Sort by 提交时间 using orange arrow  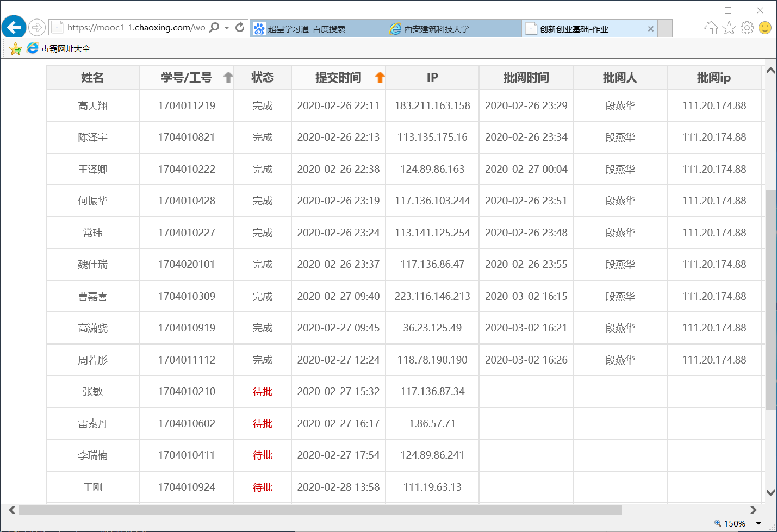(380, 77)
